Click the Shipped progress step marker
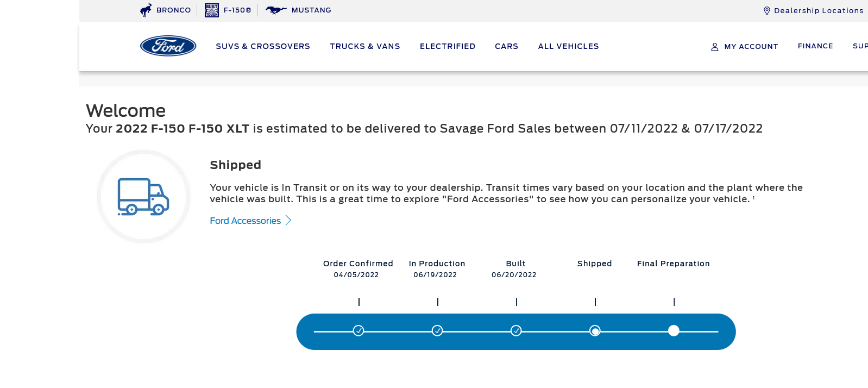Viewport: 868px width, 388px height. tap(595, 330)
